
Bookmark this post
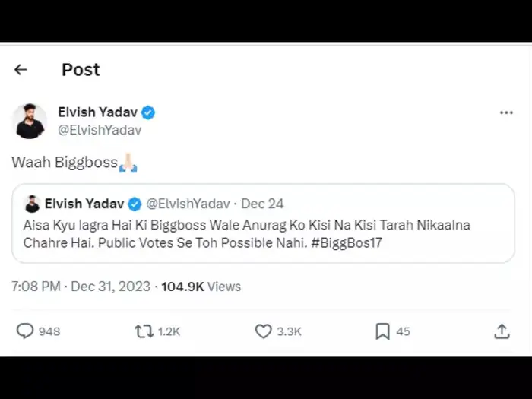pyautogui.click(x=382, y=331)
